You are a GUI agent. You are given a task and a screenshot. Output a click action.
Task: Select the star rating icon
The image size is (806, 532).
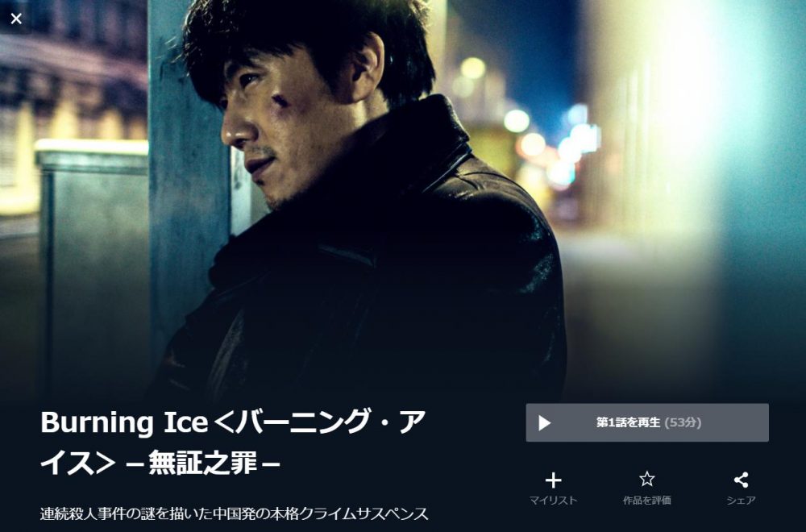coord(646,479)
